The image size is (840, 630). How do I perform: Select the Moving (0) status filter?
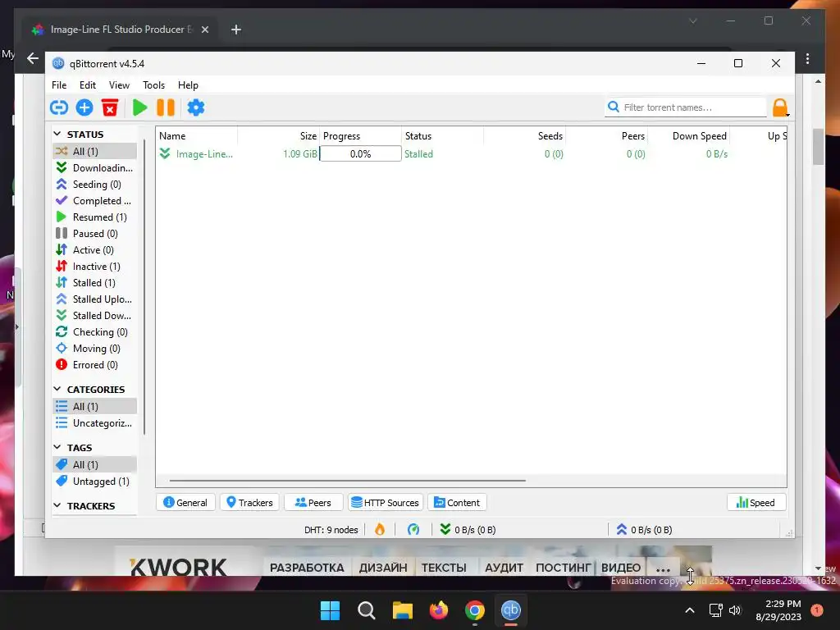pos(95,348)
